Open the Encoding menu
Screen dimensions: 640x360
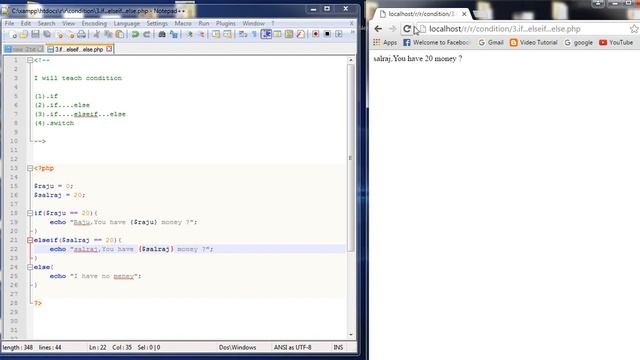coord(94,24)
